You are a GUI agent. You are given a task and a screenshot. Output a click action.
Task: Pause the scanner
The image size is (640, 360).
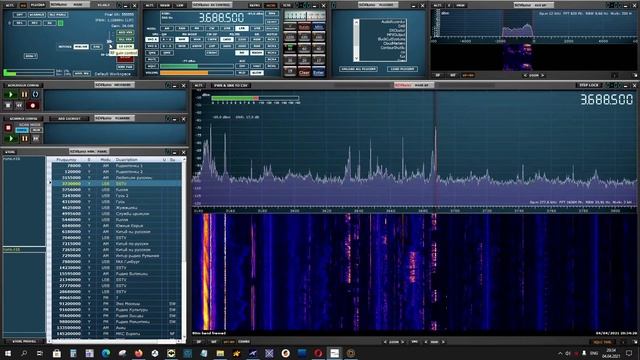click(24, 139)
